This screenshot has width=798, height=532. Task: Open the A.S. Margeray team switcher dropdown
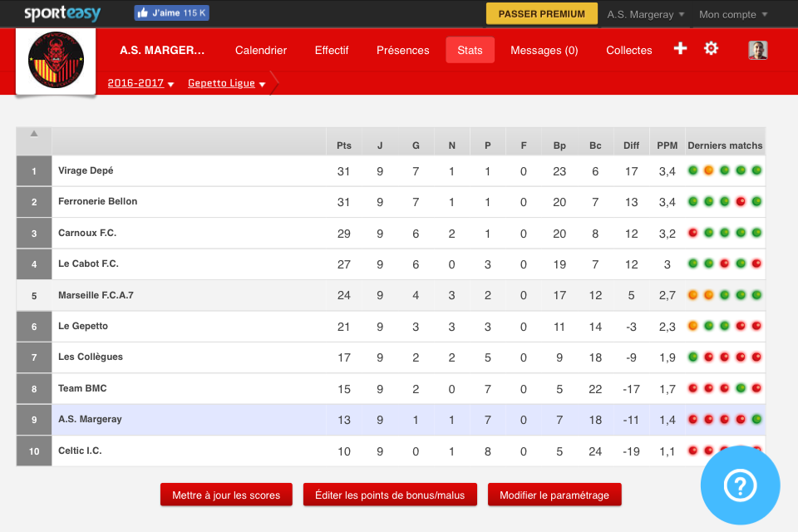[x=646, y=14]
